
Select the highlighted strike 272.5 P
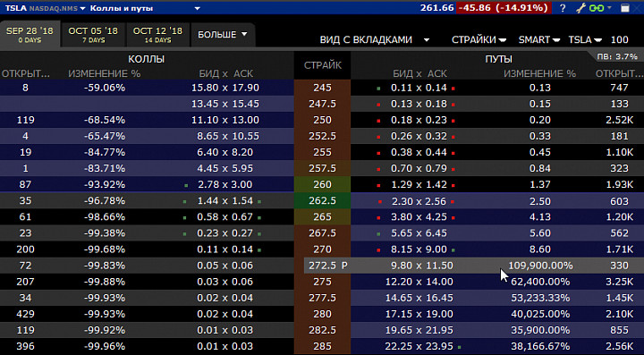[x=327, y=266]
